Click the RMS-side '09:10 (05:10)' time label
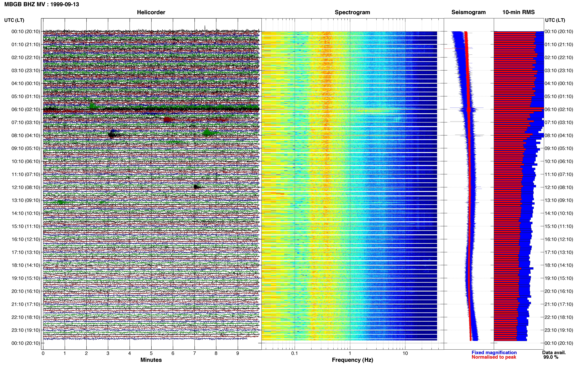588x368 pixels. [x=559, y=148]
